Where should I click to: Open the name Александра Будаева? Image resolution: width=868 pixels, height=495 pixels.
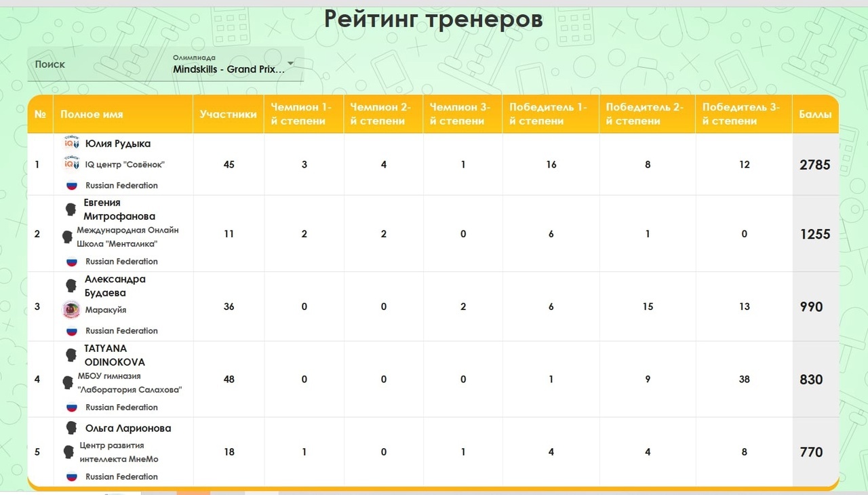coord(115,286)
